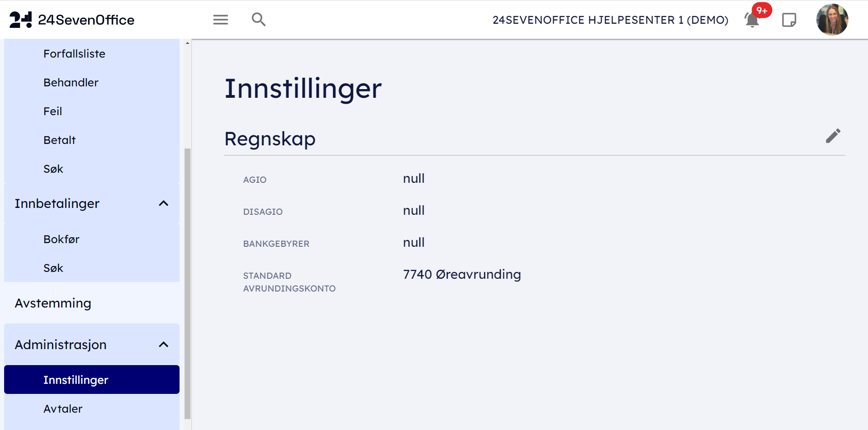Go to Feil in the sidebar
This screenshot has width=868, height=430.
click(53, 111)
